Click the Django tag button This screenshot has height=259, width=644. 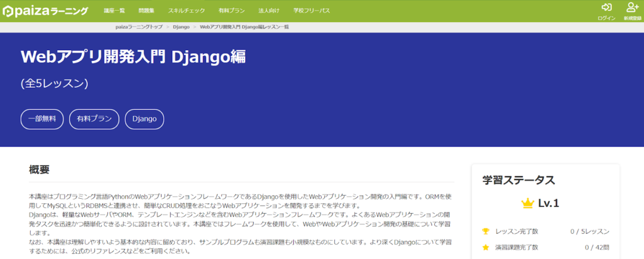click(145, 119)
